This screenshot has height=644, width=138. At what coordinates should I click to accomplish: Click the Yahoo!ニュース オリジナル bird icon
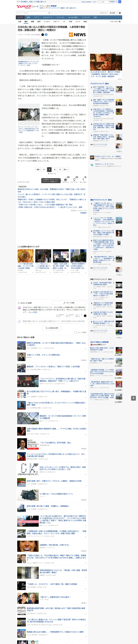[92, 165]
